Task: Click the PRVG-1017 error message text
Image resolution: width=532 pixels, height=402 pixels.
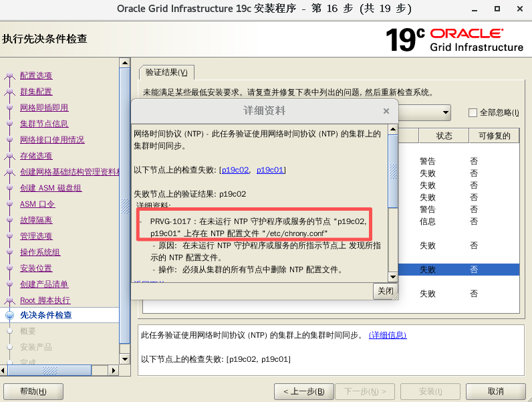Action: (x=258, y=227)
